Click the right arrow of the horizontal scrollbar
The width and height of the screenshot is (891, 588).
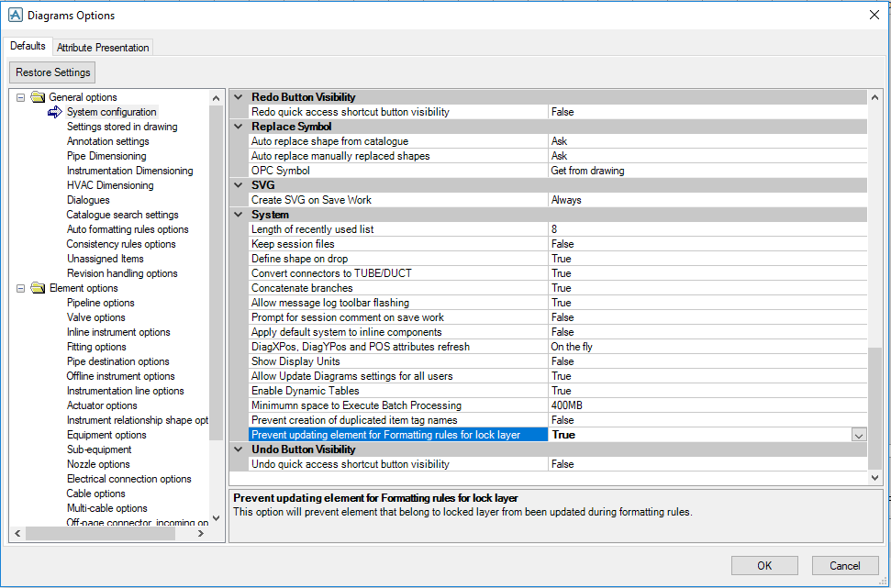tap(201, 533)
